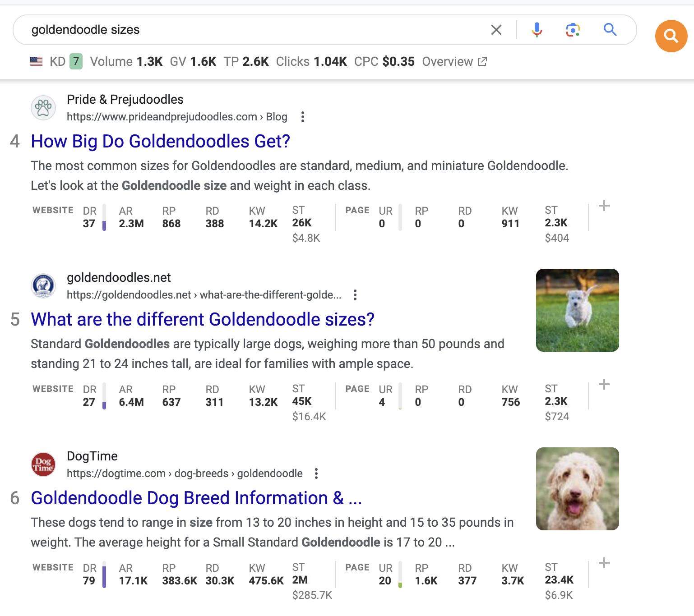This screenshot has width=694, height=616.
Task: Click page KW 911 metric
Action: click(x=510, y=217)
